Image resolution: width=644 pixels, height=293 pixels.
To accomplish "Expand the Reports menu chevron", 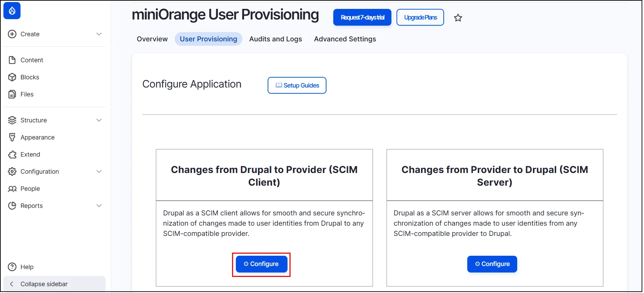I will [99, 206].
